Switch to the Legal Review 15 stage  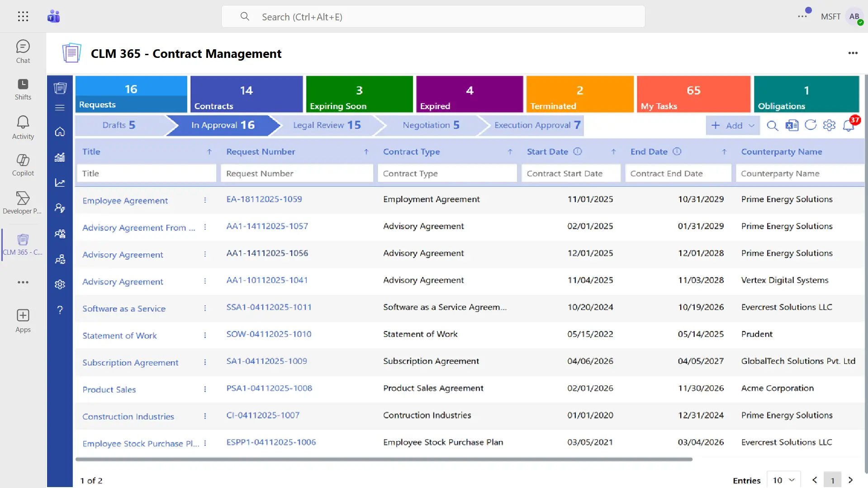click(327, 125)
